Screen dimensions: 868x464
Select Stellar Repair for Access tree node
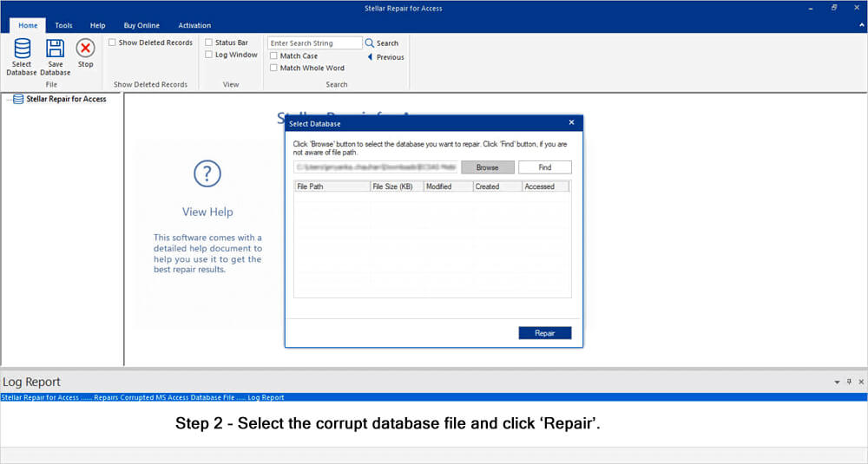pyautogui.click(x=66, y=99)
